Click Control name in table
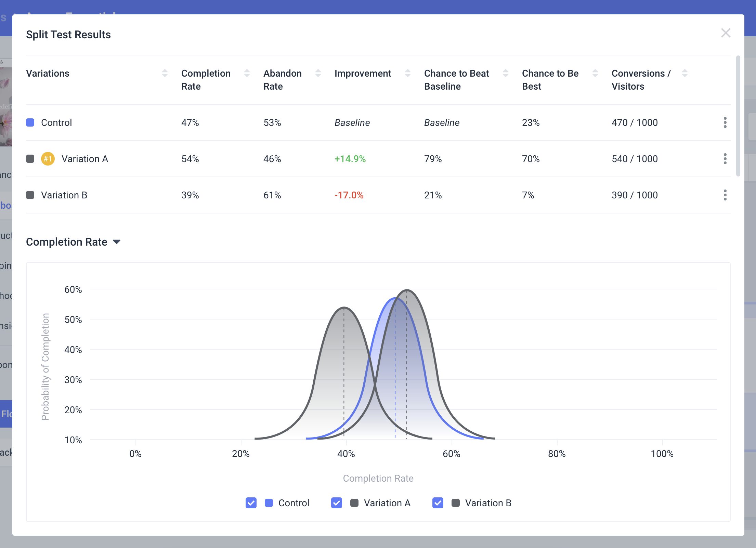Viewport: 756px width, 548px height. coord(56,122)
